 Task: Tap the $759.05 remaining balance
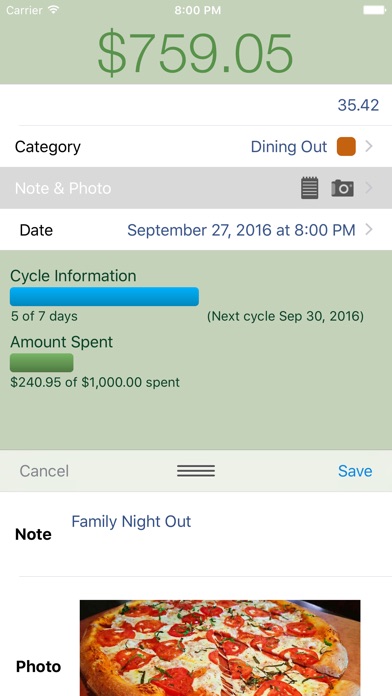pos(195,53)
